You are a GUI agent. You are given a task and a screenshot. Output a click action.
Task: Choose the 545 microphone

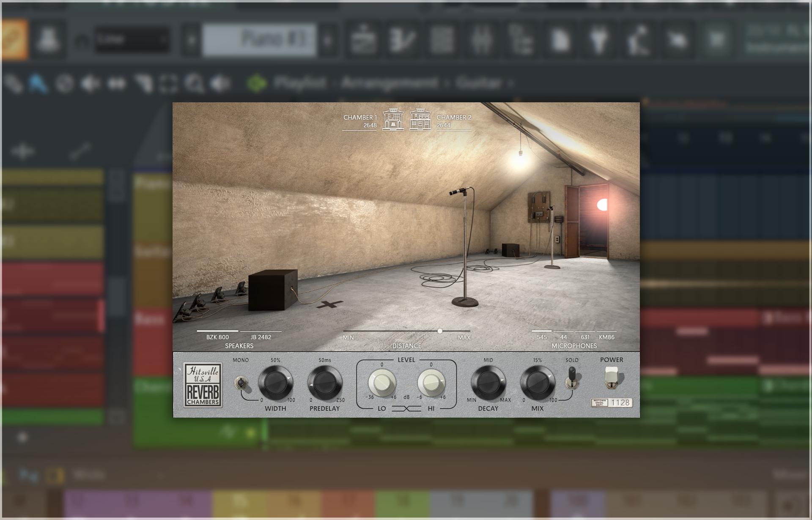pos(542,337)
